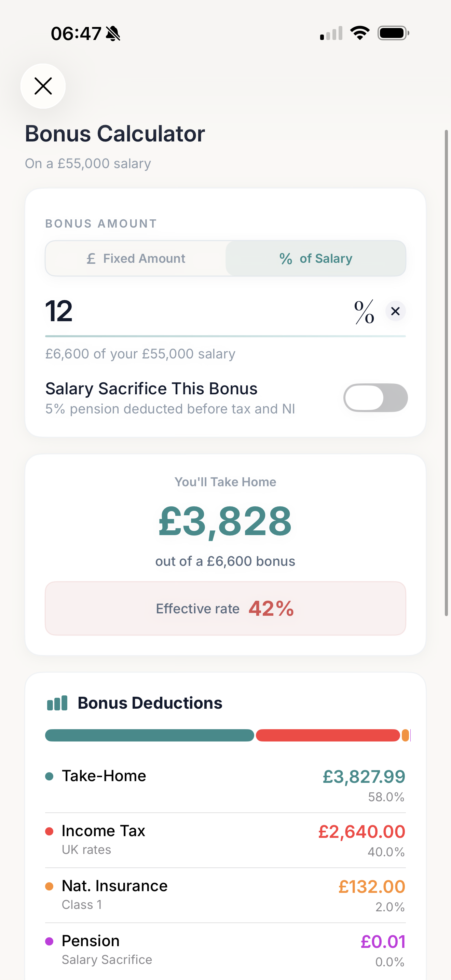
Task: Tap the muted notifications bell in the status bar
Action: click(113, 33)
